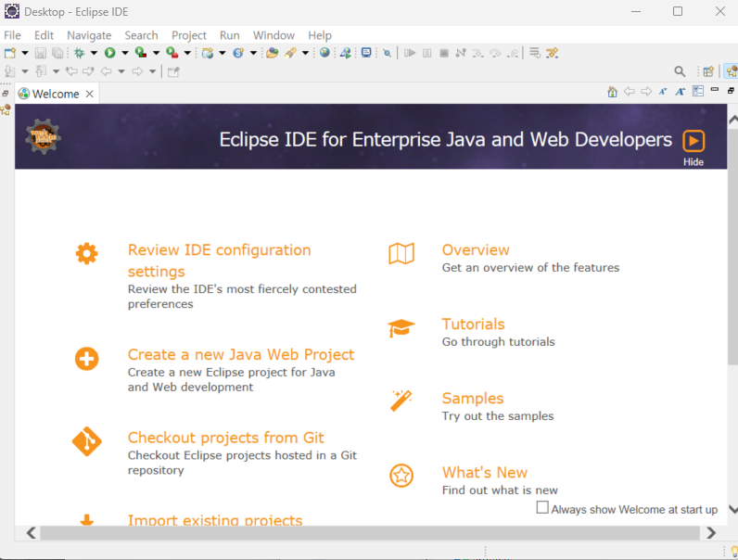Click the Pin Editor icon
Screen dimensions: 738x560
click(173, 71)
